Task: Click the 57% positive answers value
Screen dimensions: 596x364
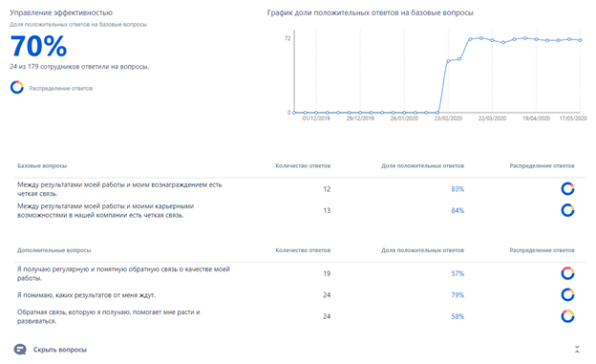Action: (458, 273)
